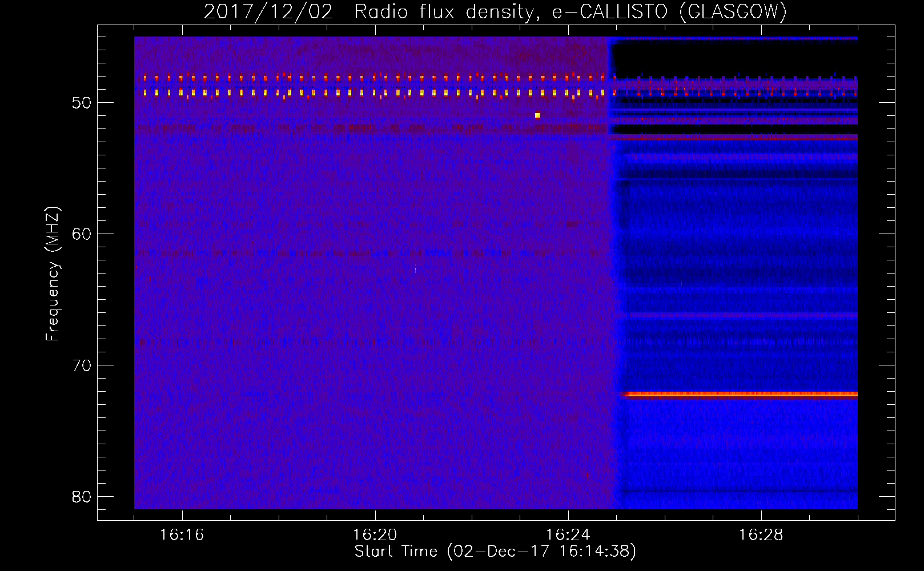Click the Start Time axis label
Screen dimensions: 924x571
coord(495,552)
